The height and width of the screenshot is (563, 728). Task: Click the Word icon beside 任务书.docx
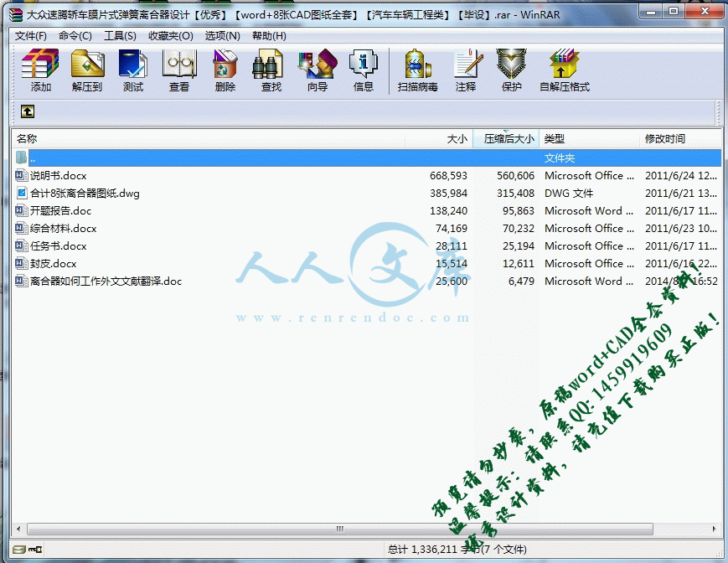pos(21,246)
